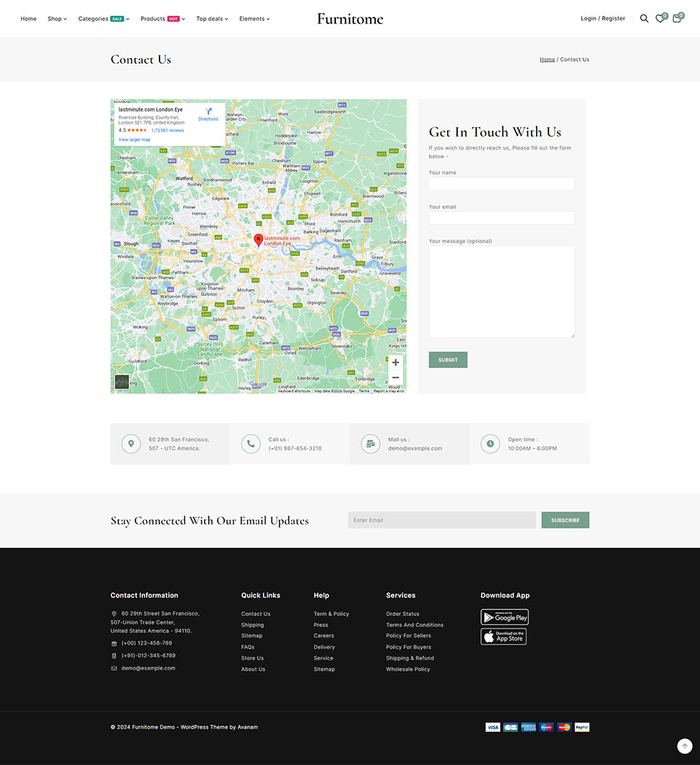The image size is (700, 765).
Task: Zoom in on the map
Action: (x=395, y=362)
